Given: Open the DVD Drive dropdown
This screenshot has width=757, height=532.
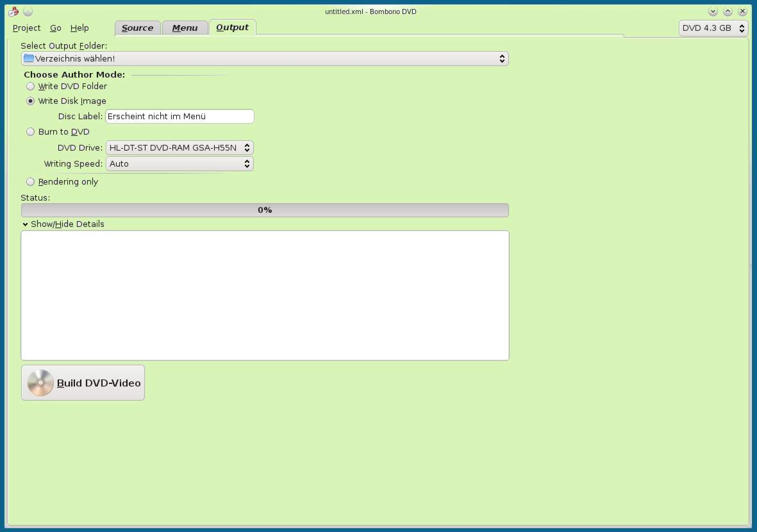Looking at the screenshot, I should click(179, 147).
